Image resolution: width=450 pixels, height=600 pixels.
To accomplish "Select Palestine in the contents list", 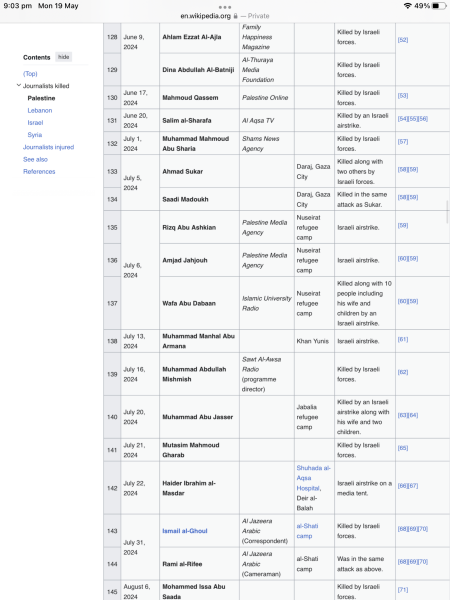I will pyautogui.click(x=41, y=98).
